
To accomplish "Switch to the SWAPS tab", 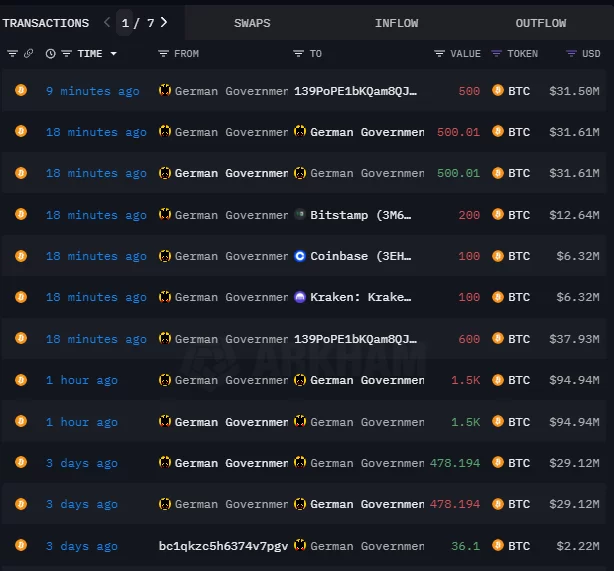I will tap(252, 23).
